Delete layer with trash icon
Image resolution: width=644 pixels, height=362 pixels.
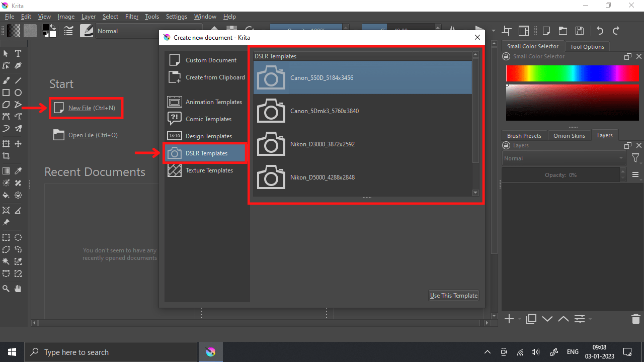(x=635, y=319)
